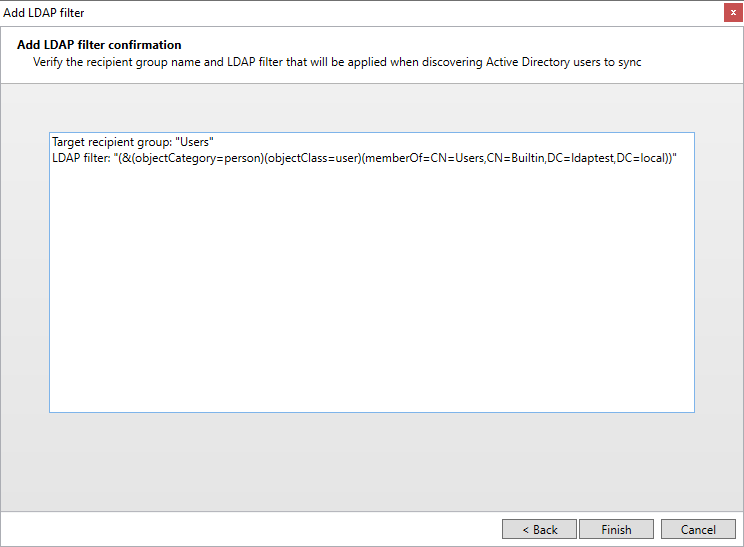Click the Target recipient group line
The height and width of the screenshot is (547, 744).
click(133, 142)
